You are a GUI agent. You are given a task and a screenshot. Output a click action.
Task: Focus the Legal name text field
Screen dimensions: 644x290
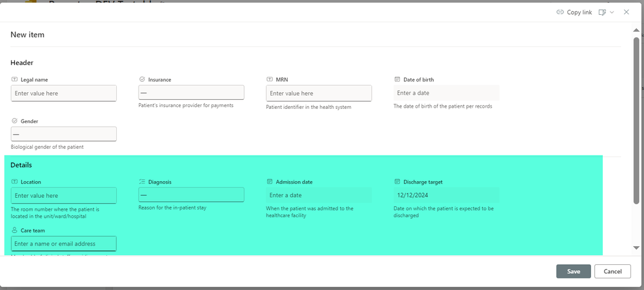pos(64,93)
